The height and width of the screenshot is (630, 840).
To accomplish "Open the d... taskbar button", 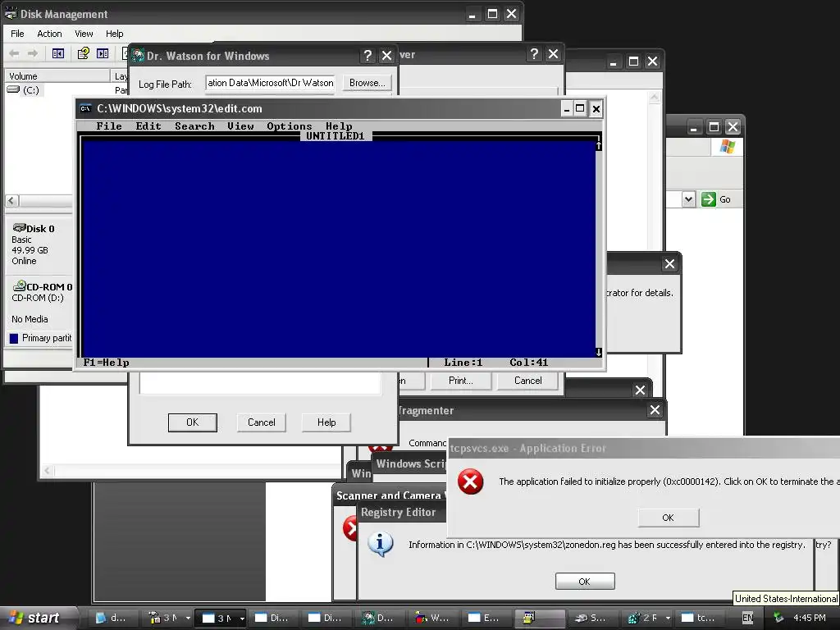I will click(112, 618).
